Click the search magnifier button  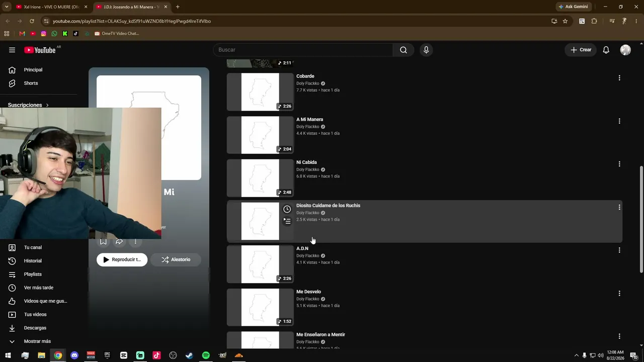click(x=404, y=50)
